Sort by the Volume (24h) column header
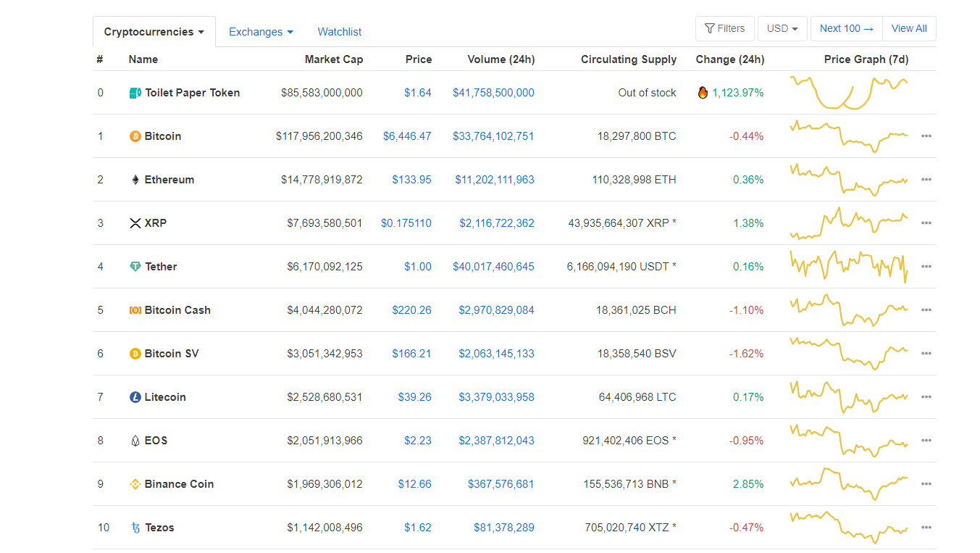 point(501,59)
